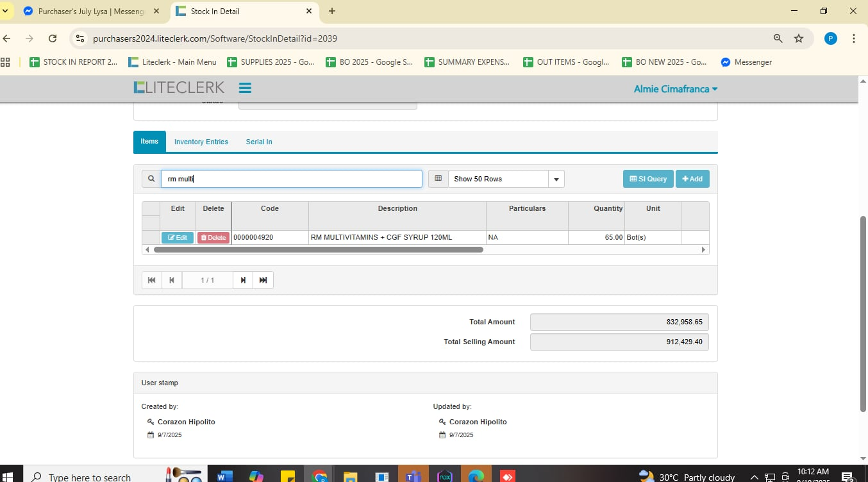Expand the Show 50 Rows dropdown
Viewport: 868px width, 482px height.
pos(556,179)
